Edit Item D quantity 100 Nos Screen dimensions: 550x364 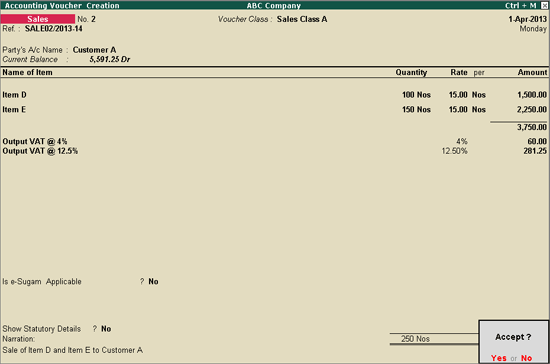416,95
